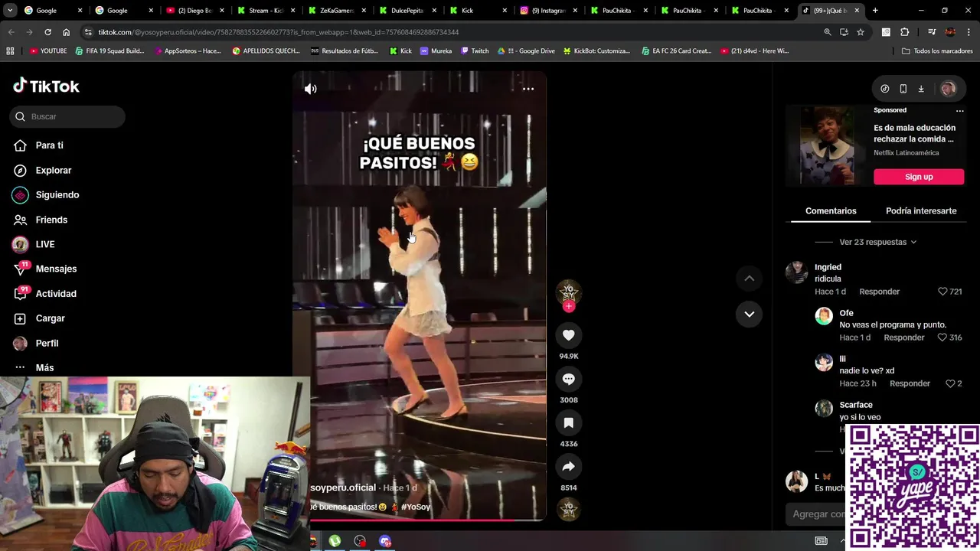The width and height of the screenshot is (980, 551).
Task: Open a new Chrome tab
Action: pos(875,11)
